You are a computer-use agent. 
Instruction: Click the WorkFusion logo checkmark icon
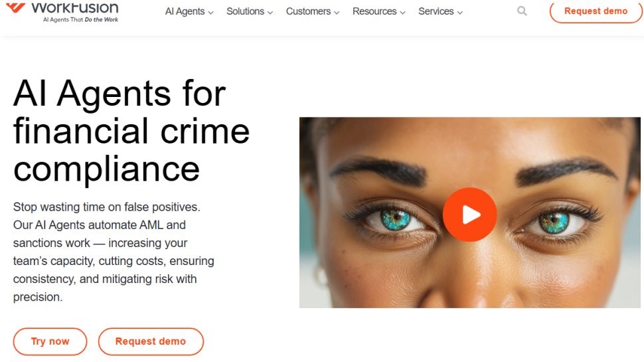[x=16, y=7]
